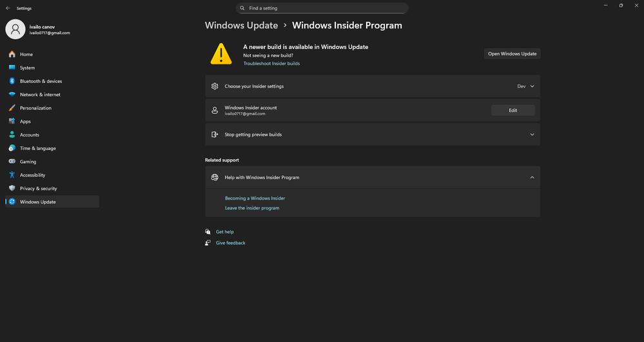Select Apps in the sidebar
The image size is (644, 342).
pos(52,121)
